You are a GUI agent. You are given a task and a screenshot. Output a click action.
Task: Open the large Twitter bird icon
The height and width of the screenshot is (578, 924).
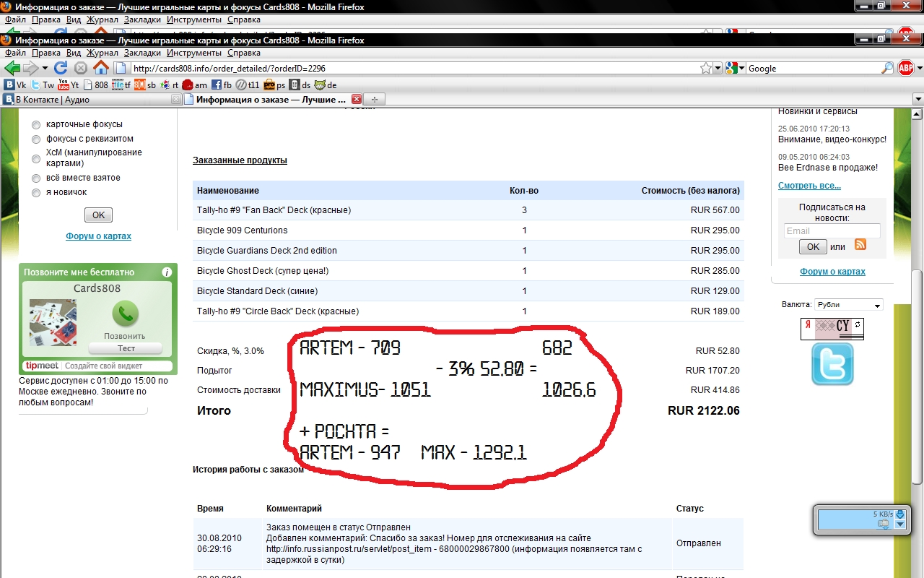[x=832, y=363]
